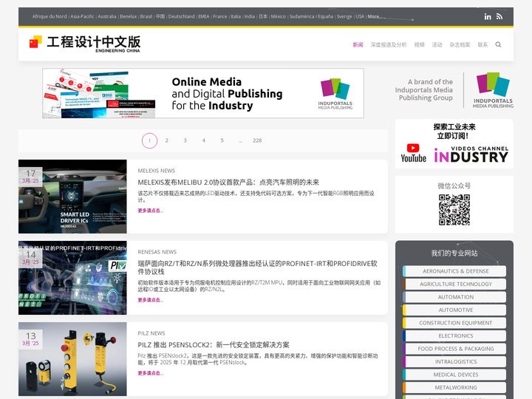
Task: Open the 联系 menu item
Action: pos(482,45)
